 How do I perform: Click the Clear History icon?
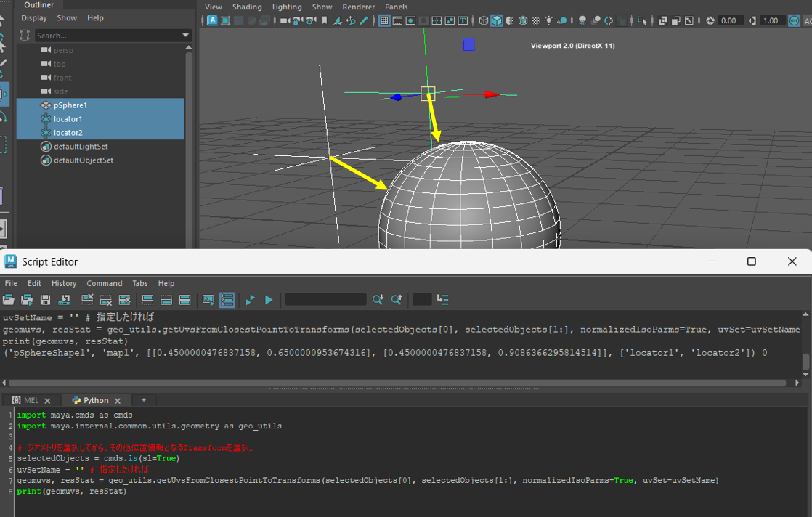point(87,299)
